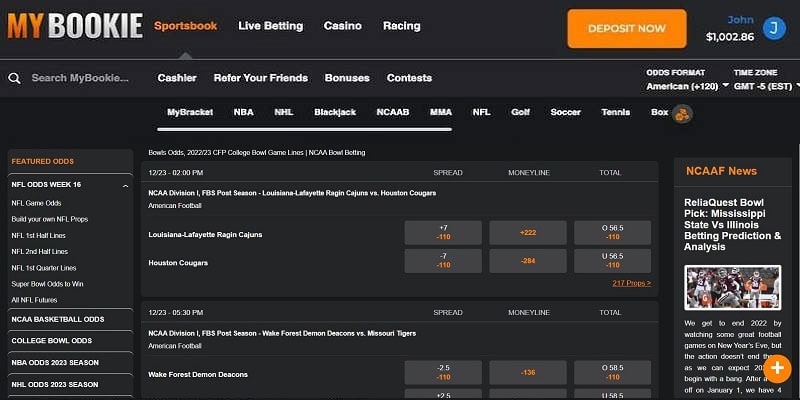
Task: Open the Live Betting tab
Action: [271, 26]
